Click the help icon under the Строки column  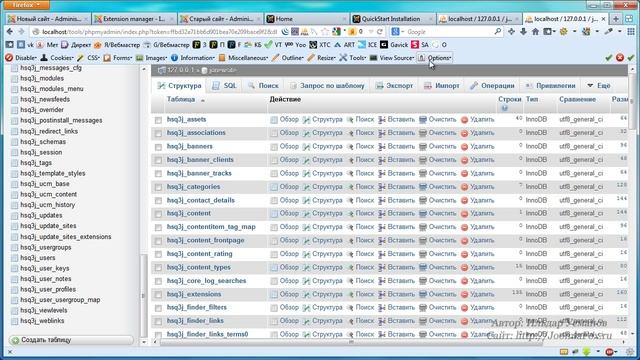(x=504, y=108)
